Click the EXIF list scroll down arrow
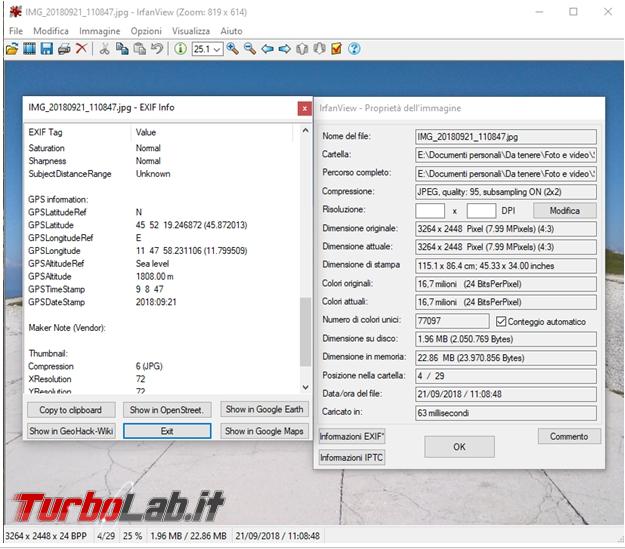This screenshot has height=549, width=625. pyautogui.click(x=305, y=387)
